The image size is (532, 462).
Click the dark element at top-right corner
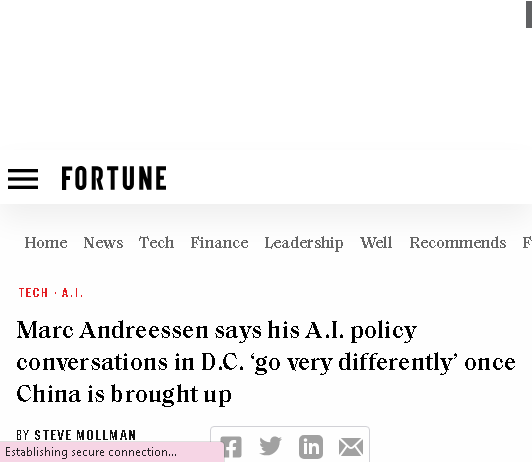coord(529,16)
